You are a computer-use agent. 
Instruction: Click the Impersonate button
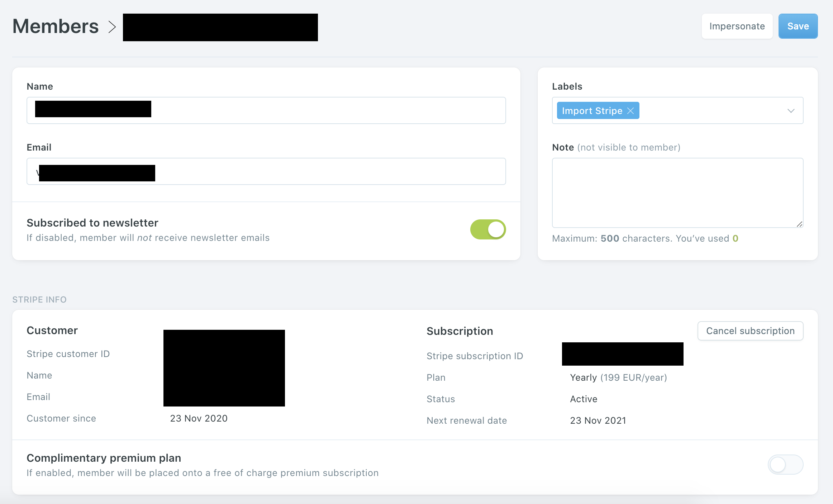pos(737,26)
